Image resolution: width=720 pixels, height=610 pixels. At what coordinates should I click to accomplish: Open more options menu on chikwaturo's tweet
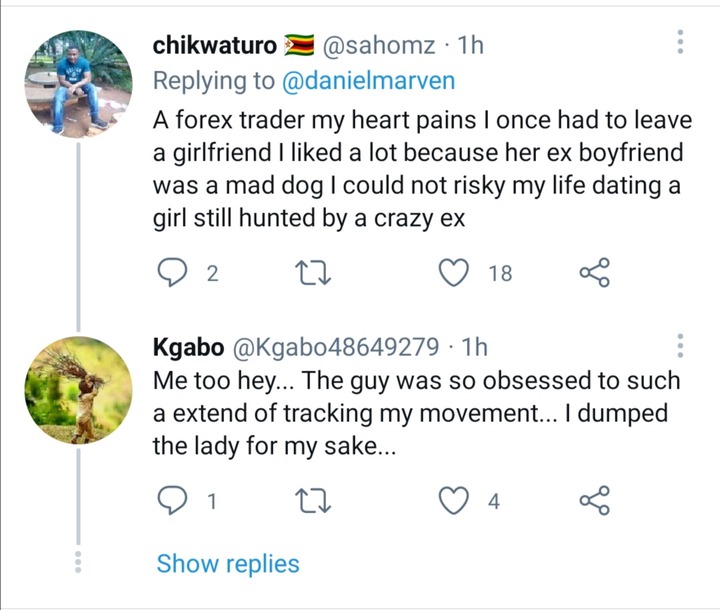pyautogui.click(x=681, y=42)
